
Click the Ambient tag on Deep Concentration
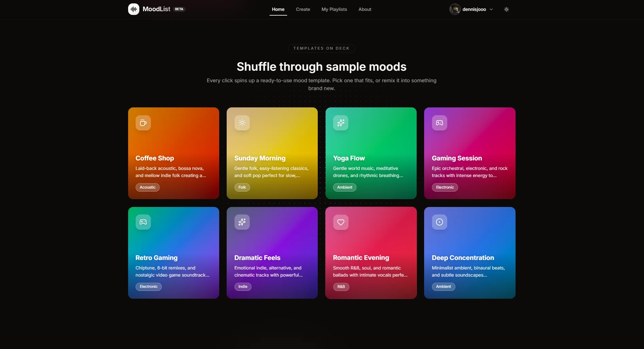click(x=443, y=286)
